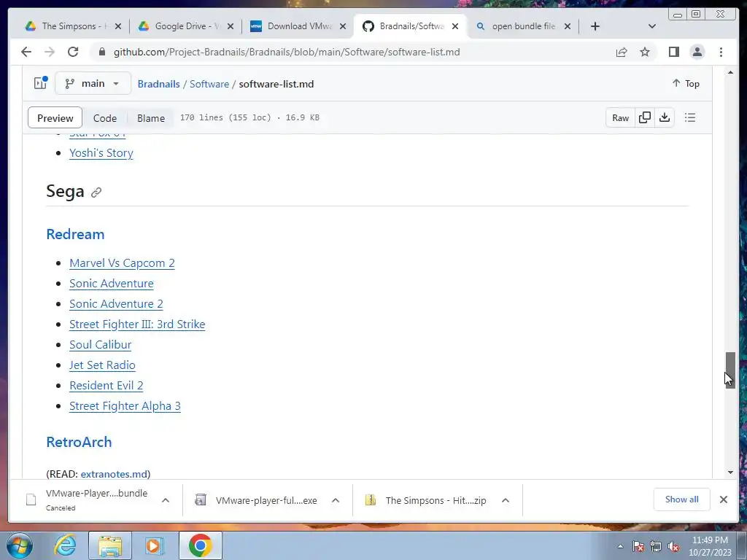Copy the Sega heading anchor link
747x560 pixels.
click(96, 192)
